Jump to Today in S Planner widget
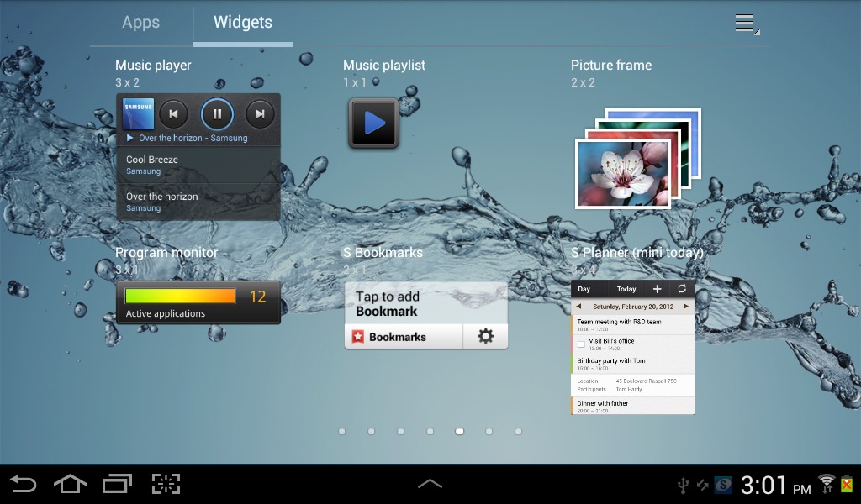Screen dimensions: 861x504 point(626,289)
